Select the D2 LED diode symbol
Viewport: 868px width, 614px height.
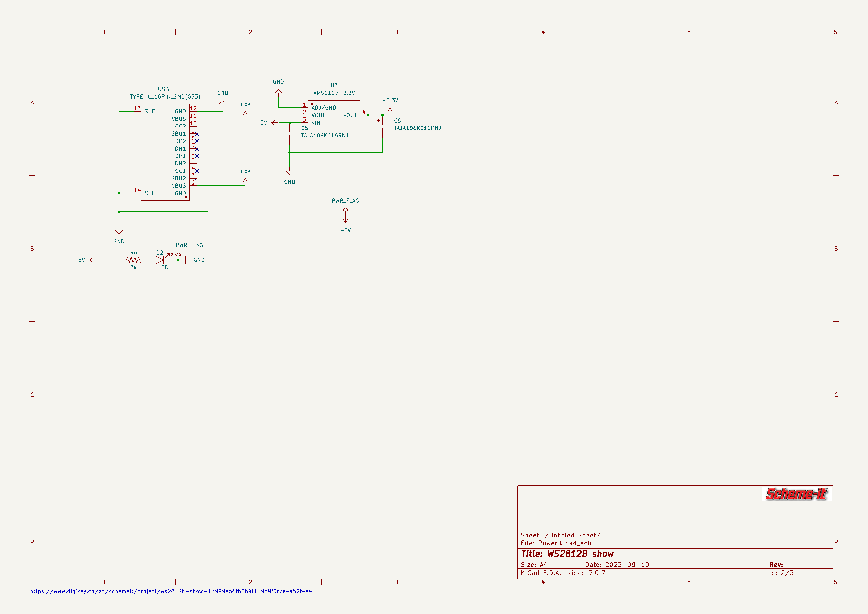160,260
